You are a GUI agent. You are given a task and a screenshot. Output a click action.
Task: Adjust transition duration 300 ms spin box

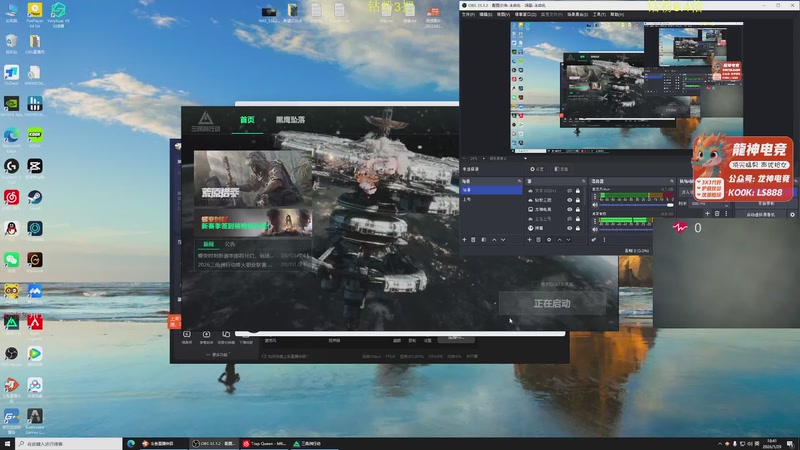710,204
